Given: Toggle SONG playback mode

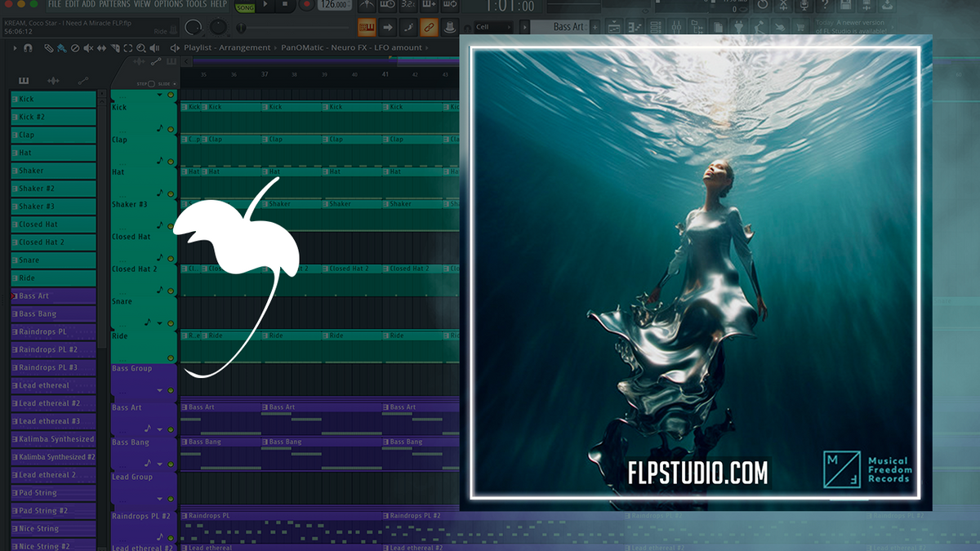Looking at the screenshot, I should [244, 7].
